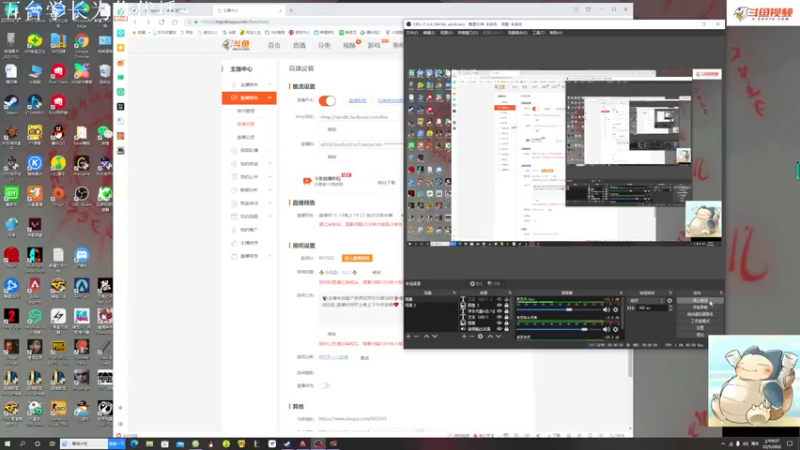Open source properties gear in Sources dock

(x=481, y=336)
